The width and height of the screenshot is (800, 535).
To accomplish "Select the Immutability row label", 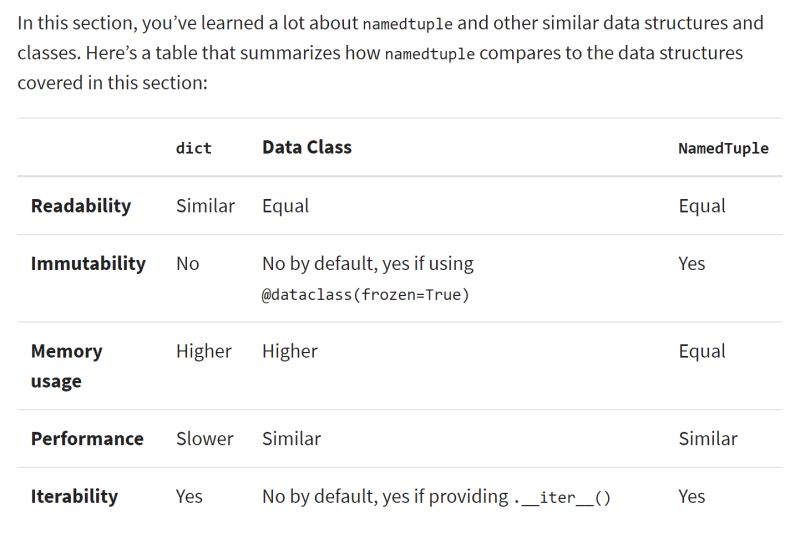I will pos(88,264).
